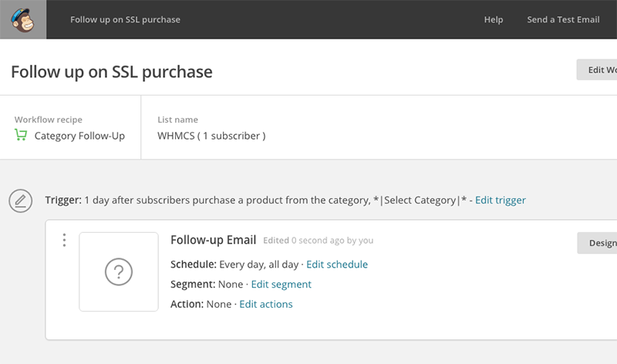Screen dimensions: 617x364
Task: Click the Schedule: Every day, all day text
Action: click(234, 265)
